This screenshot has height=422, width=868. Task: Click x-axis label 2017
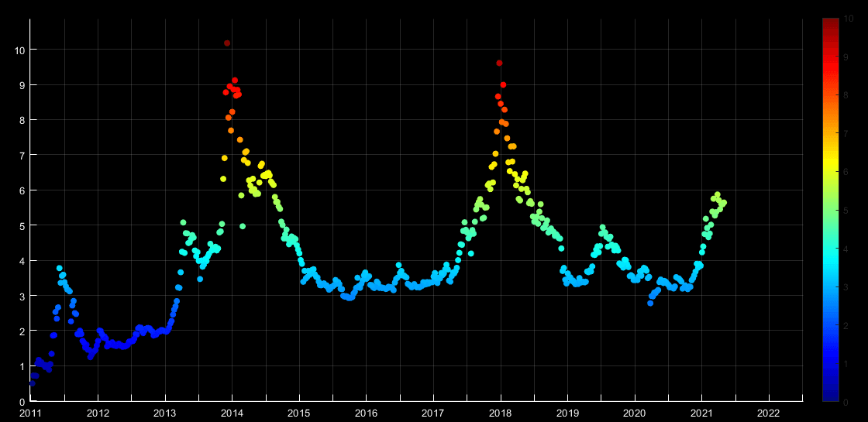point(433,413)
